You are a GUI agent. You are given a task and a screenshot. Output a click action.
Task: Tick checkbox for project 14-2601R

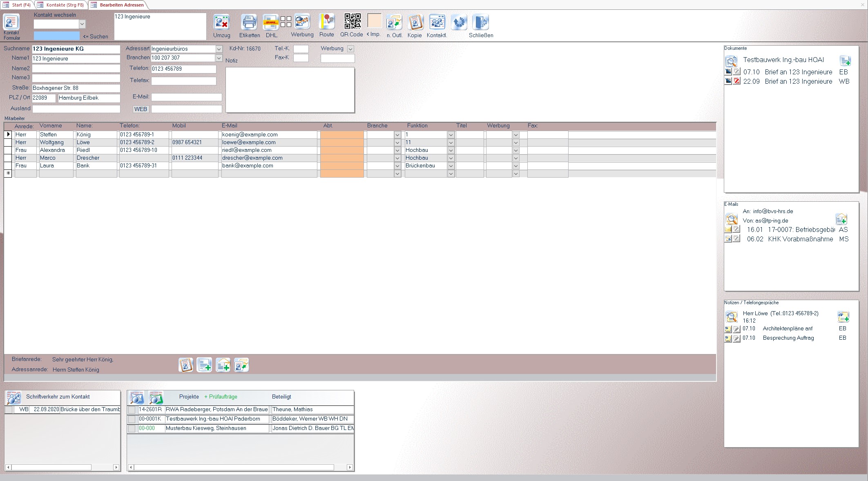click(132, 410)
